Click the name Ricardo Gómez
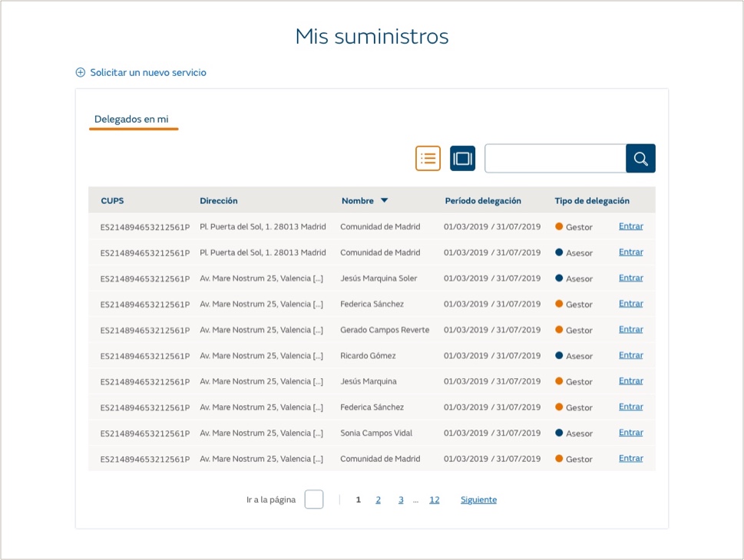This screenshot has height=560, width=744. click(368, 356)
